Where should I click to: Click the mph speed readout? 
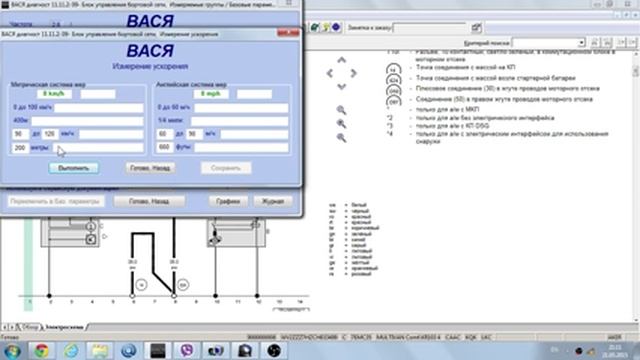(211, 94)
